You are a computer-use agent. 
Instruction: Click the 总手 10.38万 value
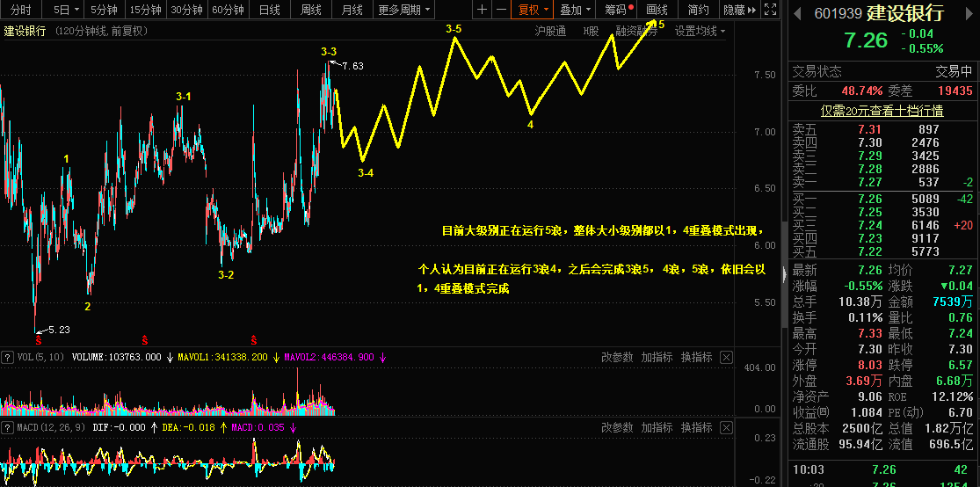click(x=860, y=302)
